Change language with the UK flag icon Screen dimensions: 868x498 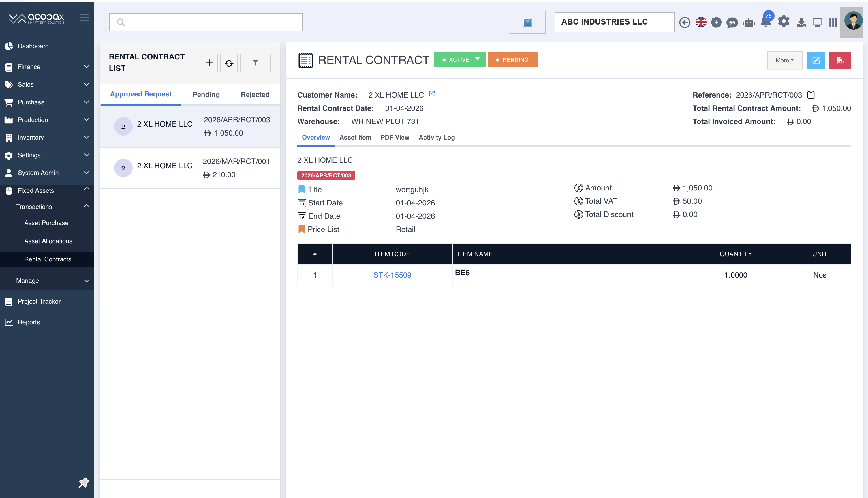coord(700,23)
